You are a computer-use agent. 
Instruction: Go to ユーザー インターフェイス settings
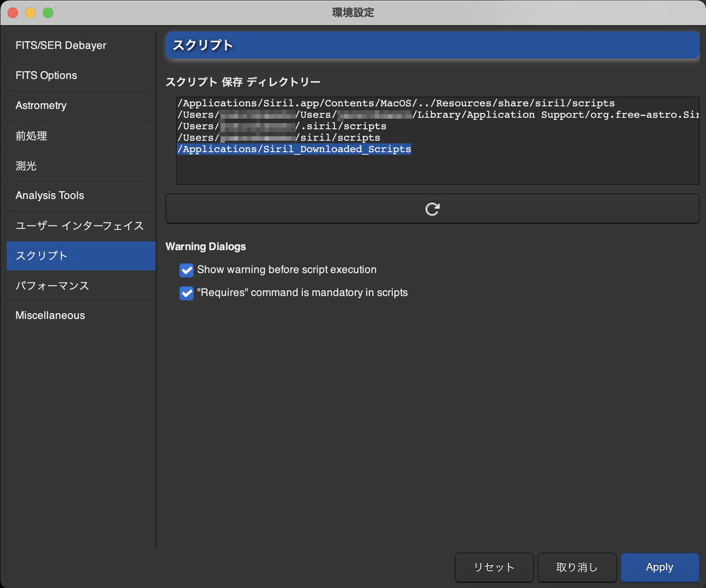81,226
